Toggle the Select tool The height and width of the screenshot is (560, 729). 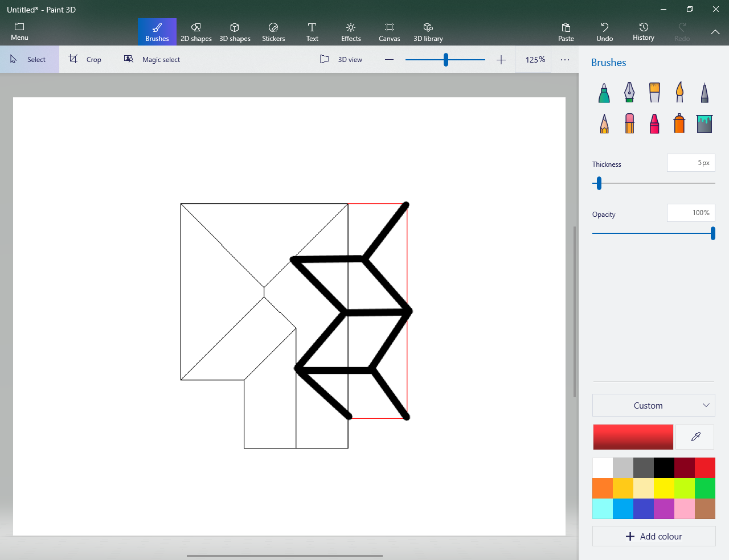click(29, 60)
